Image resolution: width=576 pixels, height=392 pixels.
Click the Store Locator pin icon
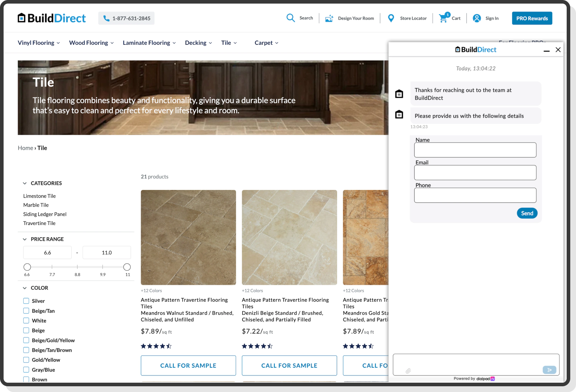coord(391,18)
